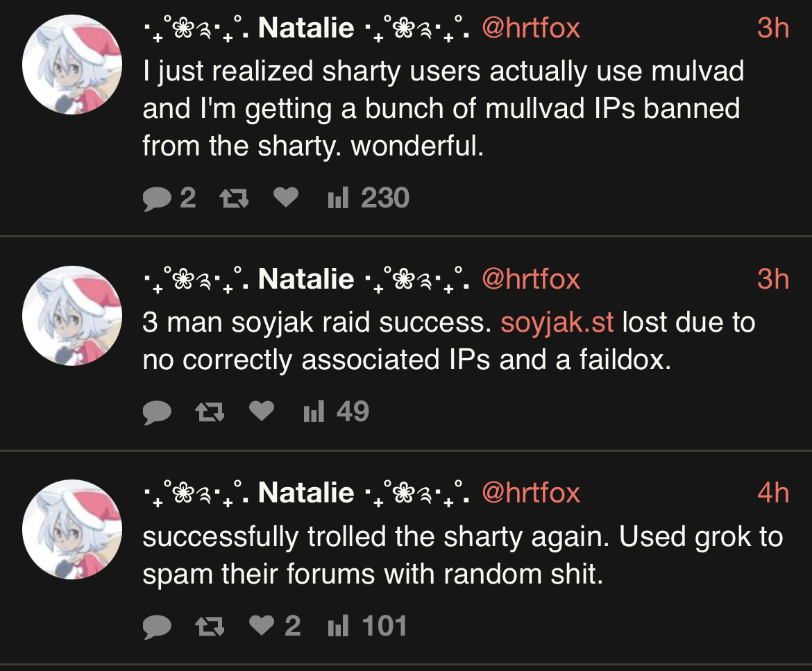812x671 pixels.
Task: Open @hrtfox handle on the first tweet
Action: (531, 28)
